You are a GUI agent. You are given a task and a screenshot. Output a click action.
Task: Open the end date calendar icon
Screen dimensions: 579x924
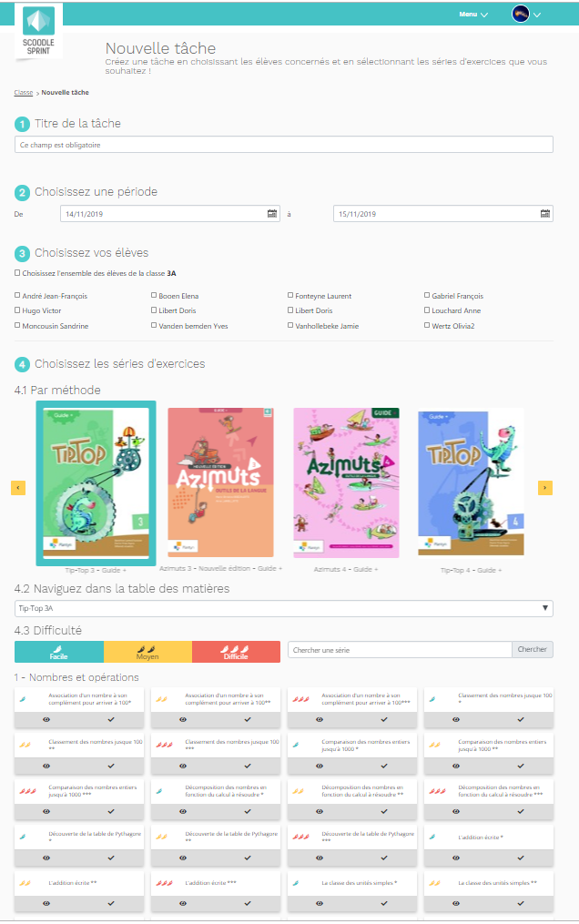(x=545, y=213)
